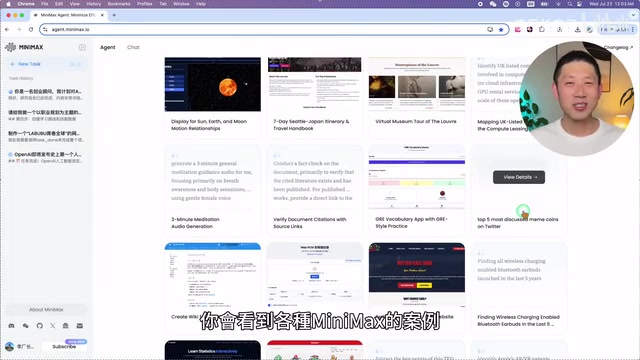Screen dimensions: 640x360
Task: Click the WeChat icon in macOS menu bar
Action: tap(493, 4)
